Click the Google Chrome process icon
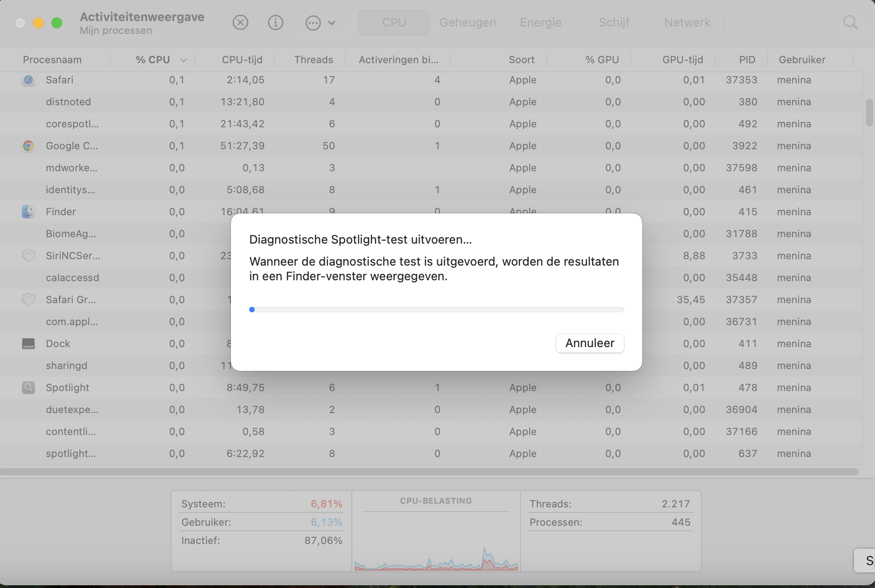875x588 pixels. 28,146
